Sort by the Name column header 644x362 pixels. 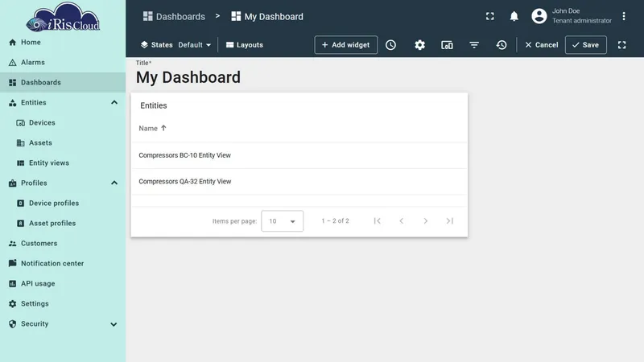152,129
